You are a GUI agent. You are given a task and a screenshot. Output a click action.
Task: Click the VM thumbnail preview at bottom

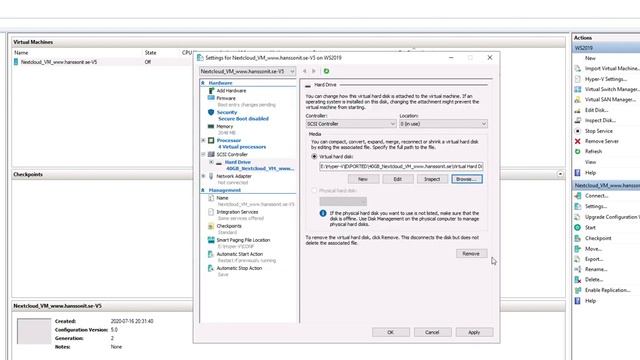pos(34,331)
